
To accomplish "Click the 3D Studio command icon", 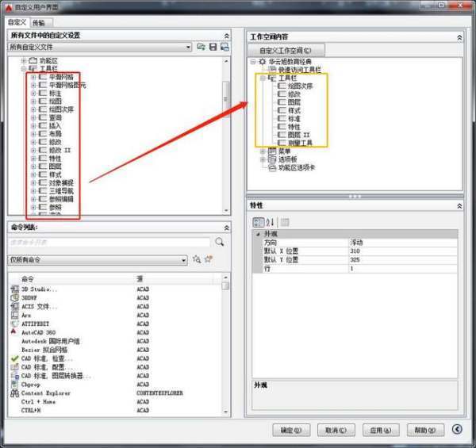I will pos(14,289).
